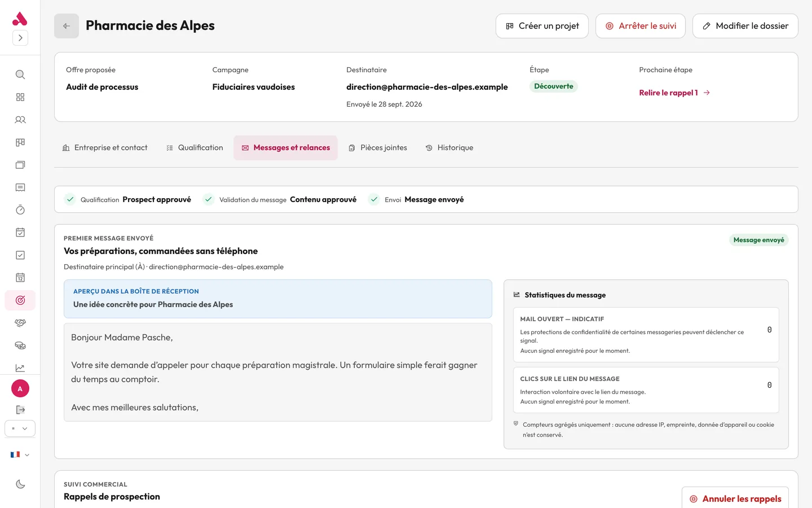Viewport: 812px width, 508px height.
Task: Toggle dark mode with the moon icon
Action: pyautogui.click(x=20, y=484)
